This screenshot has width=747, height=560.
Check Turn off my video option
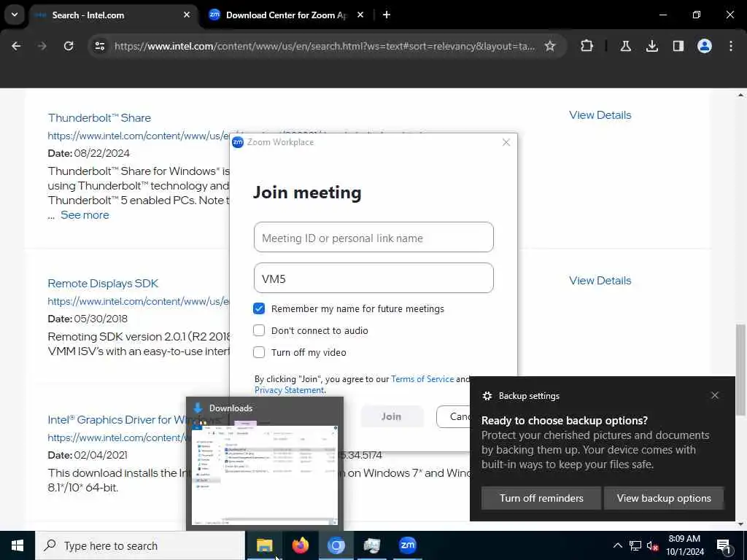click(x=259, y=352)
